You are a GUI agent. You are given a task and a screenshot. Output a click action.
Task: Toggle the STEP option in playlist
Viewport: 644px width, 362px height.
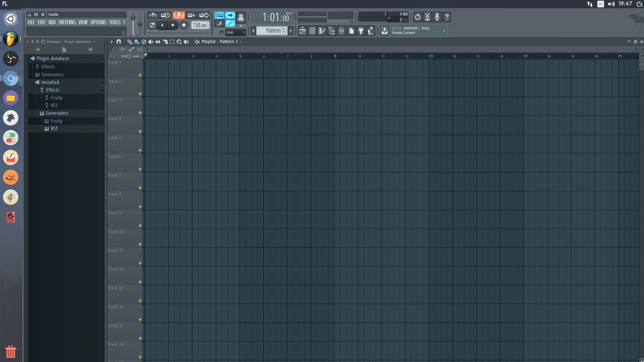coord(126,56)
